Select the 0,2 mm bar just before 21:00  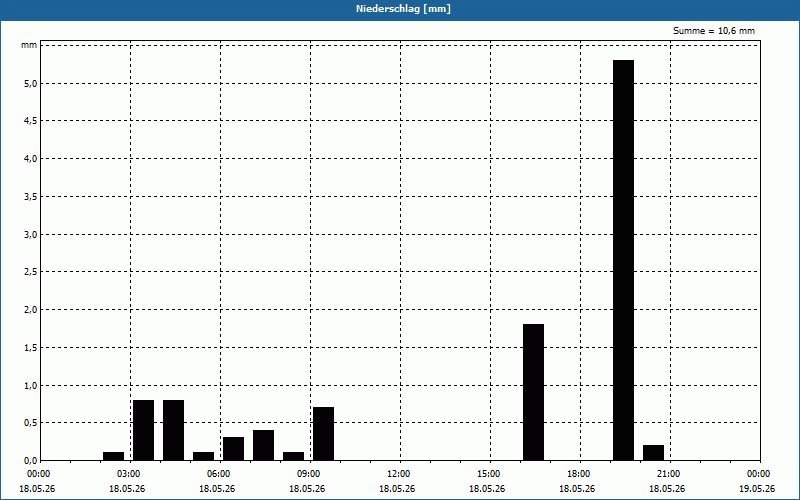coord(654,453)
